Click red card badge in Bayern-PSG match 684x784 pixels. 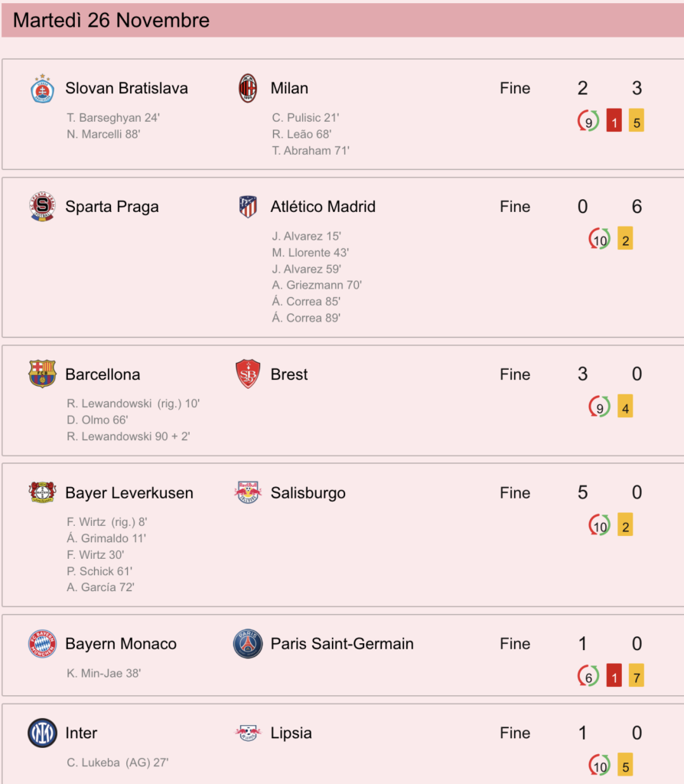click(x=614, y=676)
